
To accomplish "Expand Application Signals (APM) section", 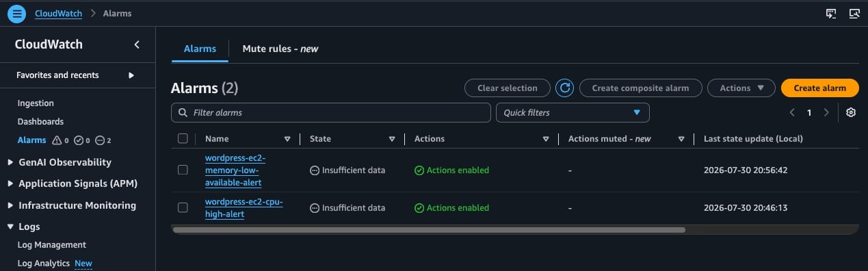I will pyautogui.click(x=10, y=184).
